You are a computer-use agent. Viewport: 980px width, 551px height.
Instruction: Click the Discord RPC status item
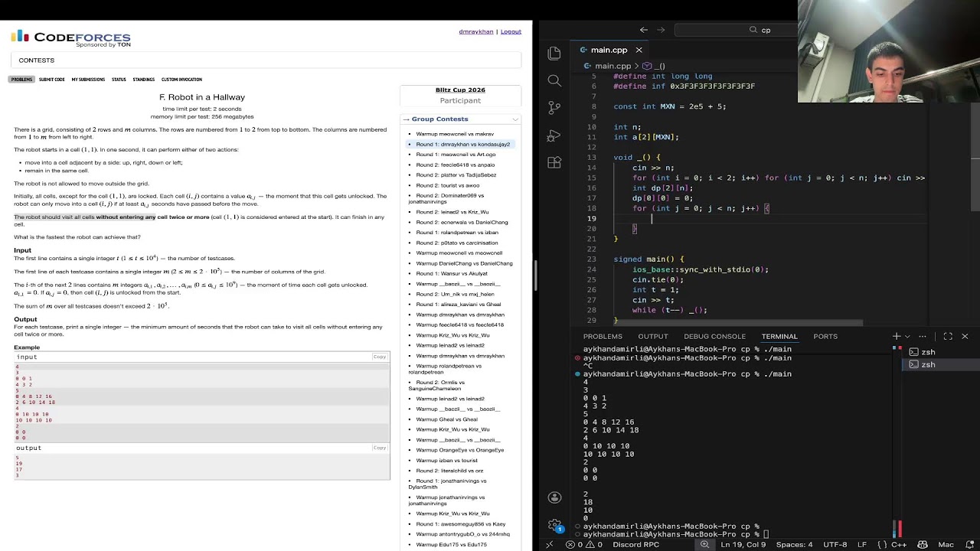point(635,545)
